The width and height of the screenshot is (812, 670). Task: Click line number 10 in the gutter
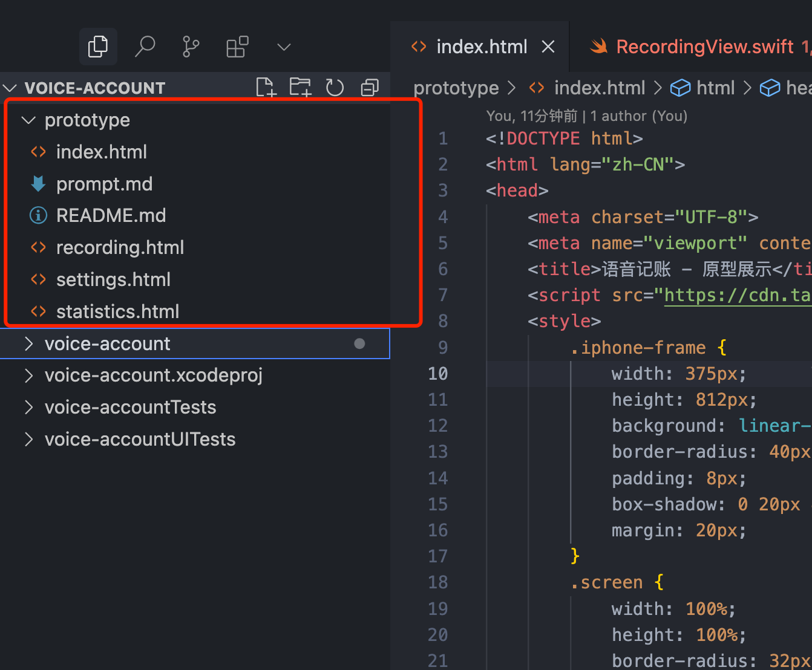pyautogui.click(x=438, y=374)
